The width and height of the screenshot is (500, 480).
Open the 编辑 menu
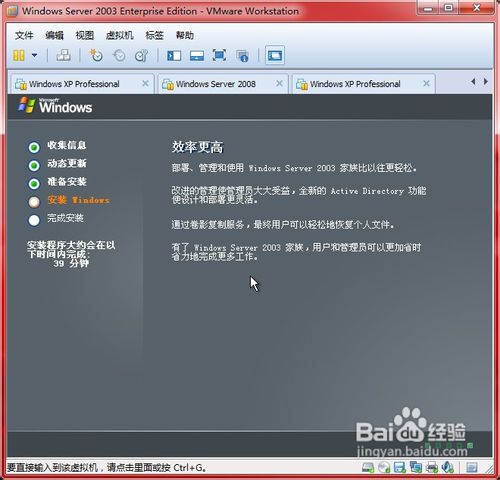coord(54,35)
